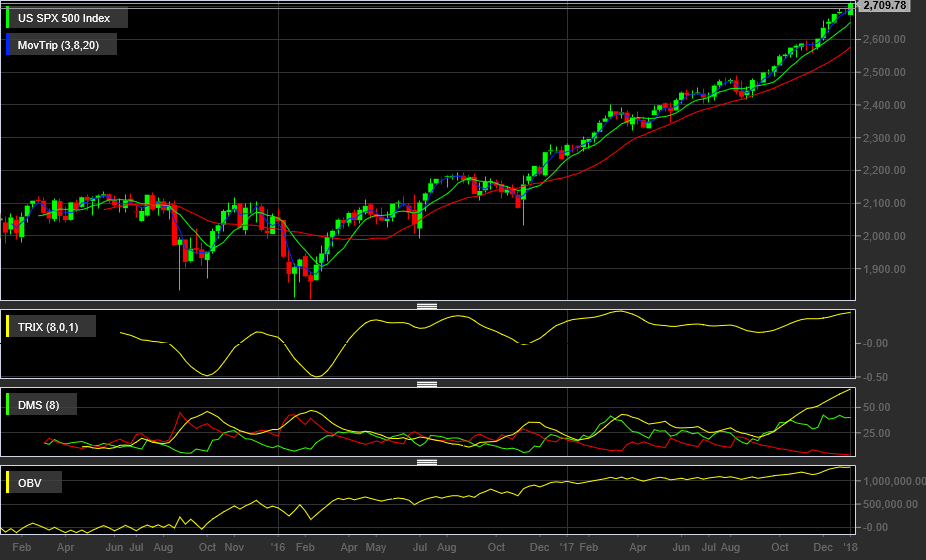
Task: Select the TRIX (8,0,1) indicator label
Action: (x=48, y=327)
